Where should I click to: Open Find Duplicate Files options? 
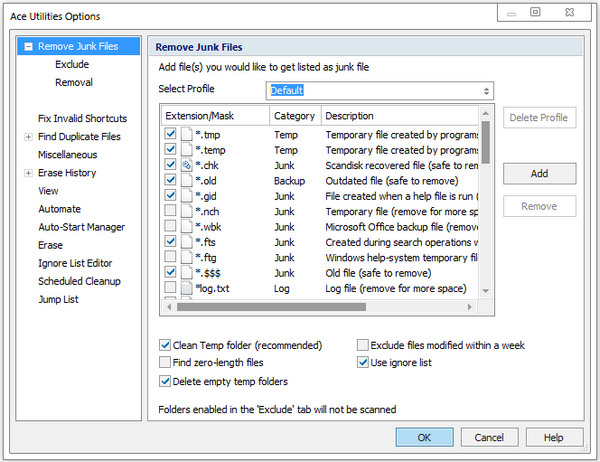tap(79, 137)
